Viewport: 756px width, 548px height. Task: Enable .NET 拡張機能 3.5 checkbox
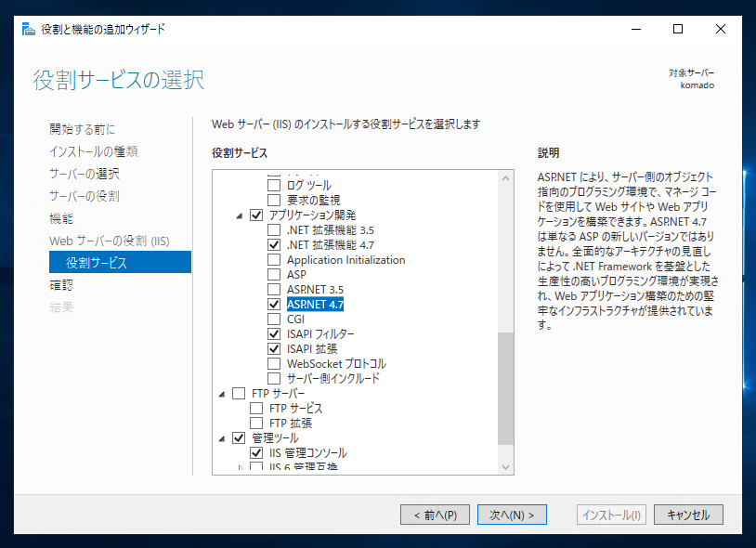274,230
